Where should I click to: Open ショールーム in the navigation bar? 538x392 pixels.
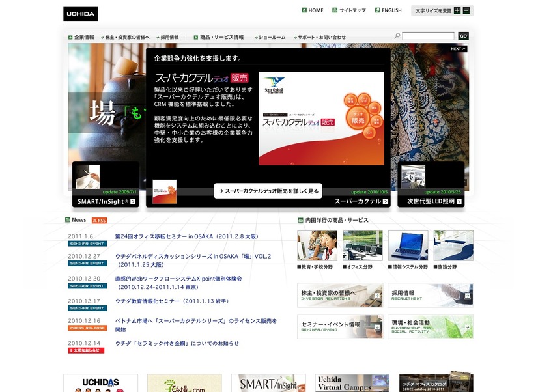(270, 37)
